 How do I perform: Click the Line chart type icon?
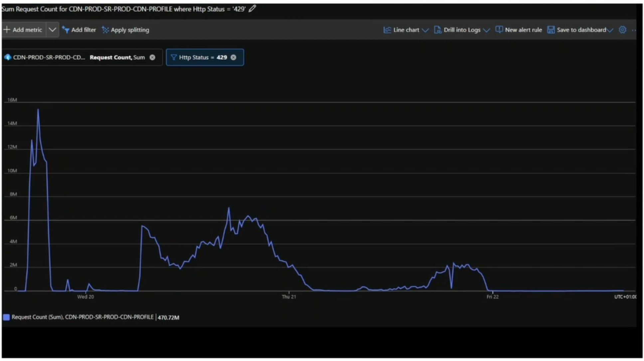[x=387, y=30]
